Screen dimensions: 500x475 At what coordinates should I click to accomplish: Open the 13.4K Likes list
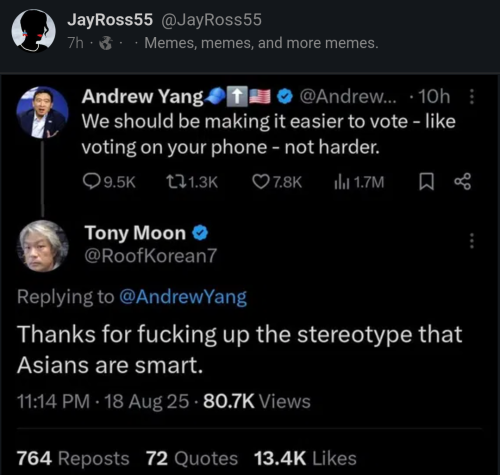pyautogui.click(x=305, y=458)
